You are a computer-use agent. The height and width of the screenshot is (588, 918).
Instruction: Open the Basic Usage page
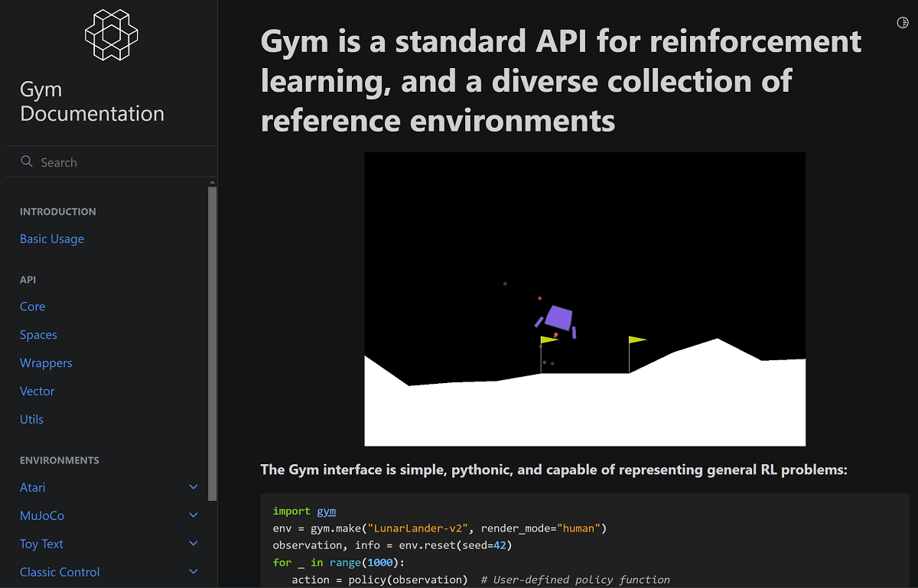click(x=52, y=239)
